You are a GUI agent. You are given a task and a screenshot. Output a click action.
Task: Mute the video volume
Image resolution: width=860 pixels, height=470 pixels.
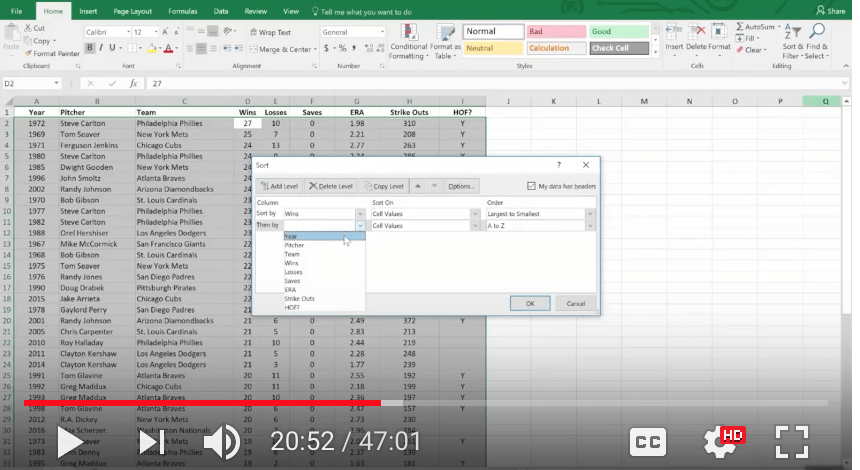[220, 441]
